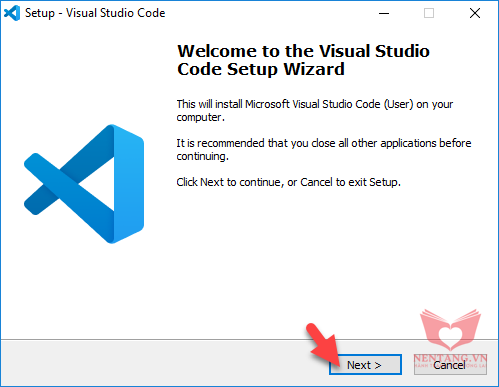
Task: Click the pink book-heart watermark logo
Action: pos(450,330)
